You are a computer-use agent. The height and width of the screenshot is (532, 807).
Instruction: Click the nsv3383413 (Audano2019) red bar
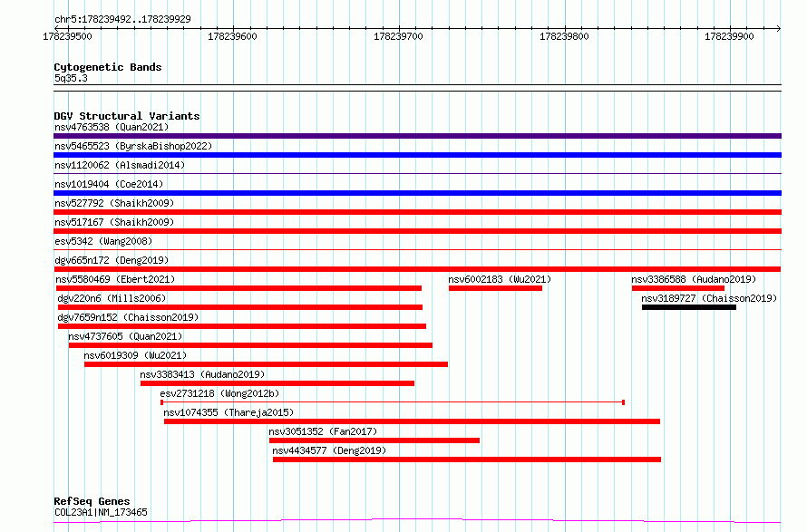277,383
